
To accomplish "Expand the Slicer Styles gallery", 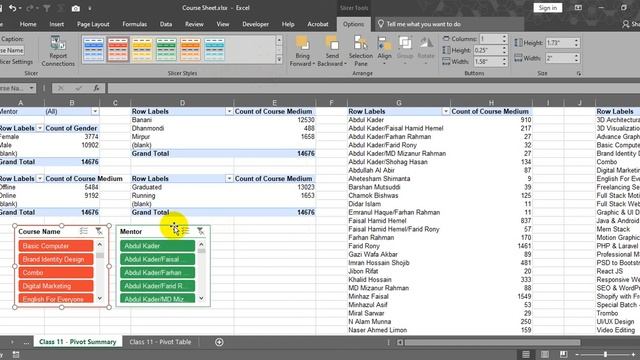I will pyautogui.click(x=279, y=60).
